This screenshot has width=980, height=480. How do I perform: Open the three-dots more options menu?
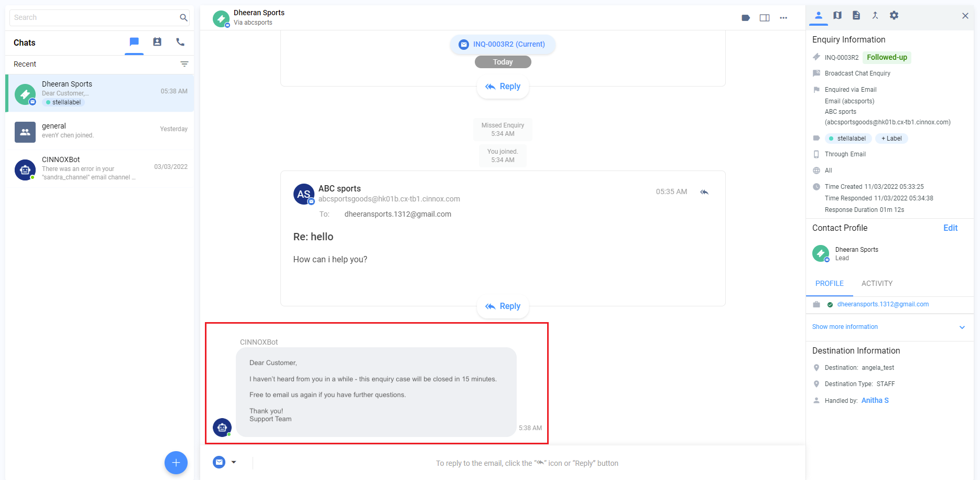coord(783,18)
